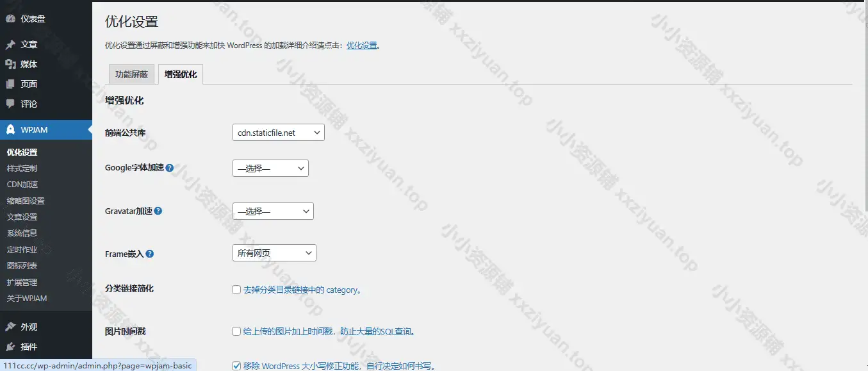This screenshot has width=868, height=371.
Task: Click the WPJAM rocket icon
Action: coord(10,129)
